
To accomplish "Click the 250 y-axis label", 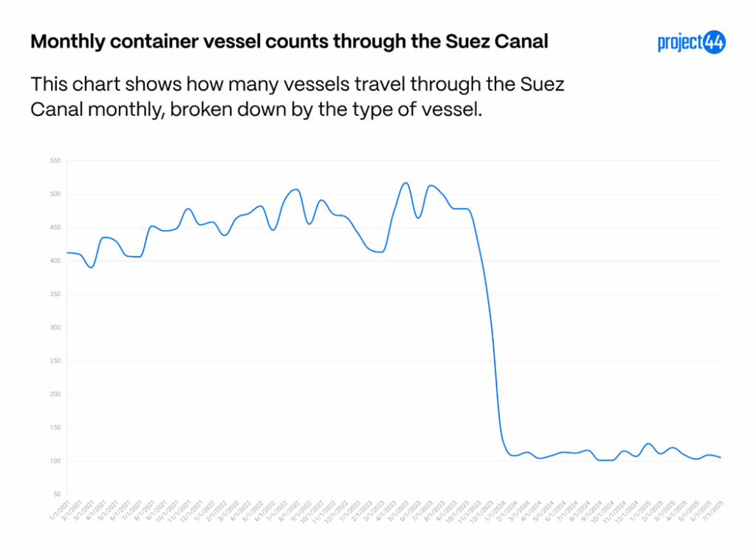I will 55,361.
